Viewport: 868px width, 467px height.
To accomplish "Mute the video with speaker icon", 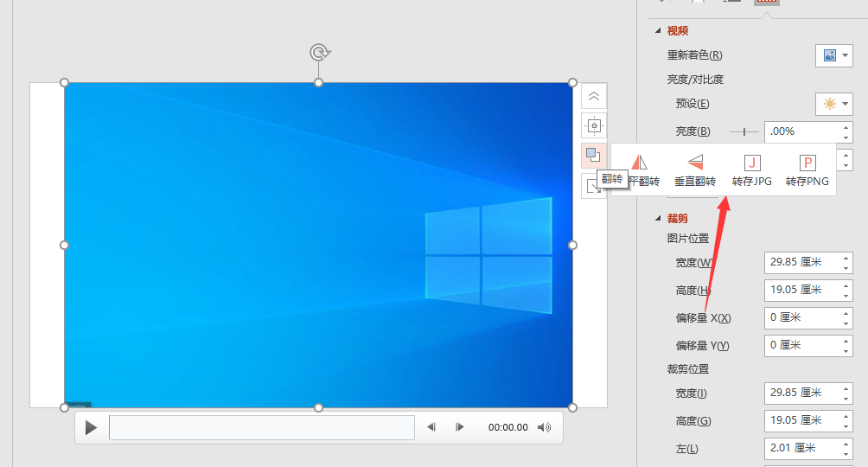I will pos(545,427).
